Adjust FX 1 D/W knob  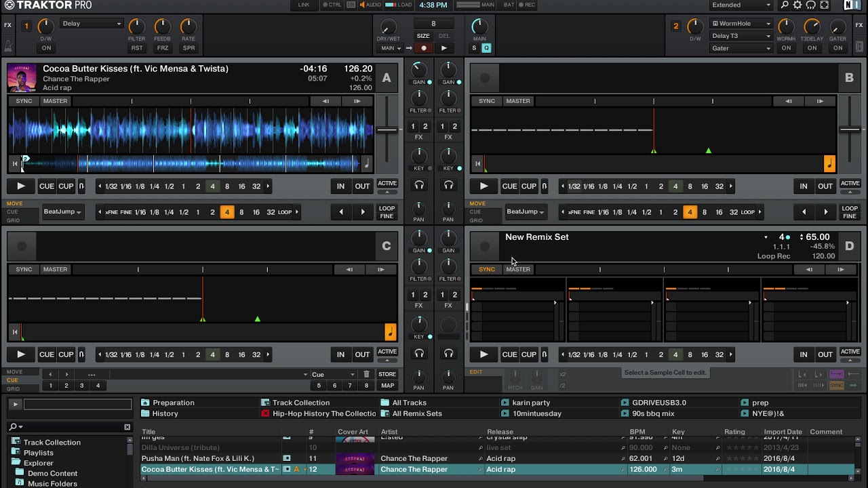tap(45, 27)
